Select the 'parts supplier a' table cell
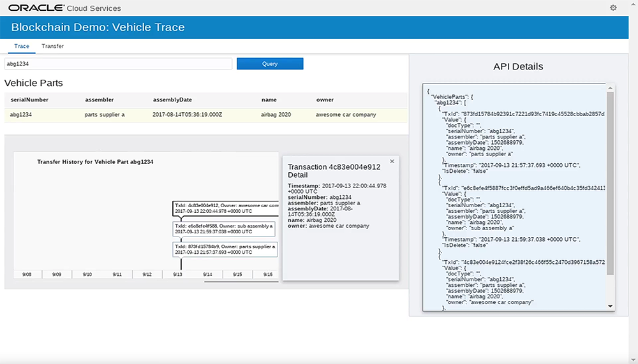Image resolution: width=638 pixels, height=364 pixels. click(105, 115)
